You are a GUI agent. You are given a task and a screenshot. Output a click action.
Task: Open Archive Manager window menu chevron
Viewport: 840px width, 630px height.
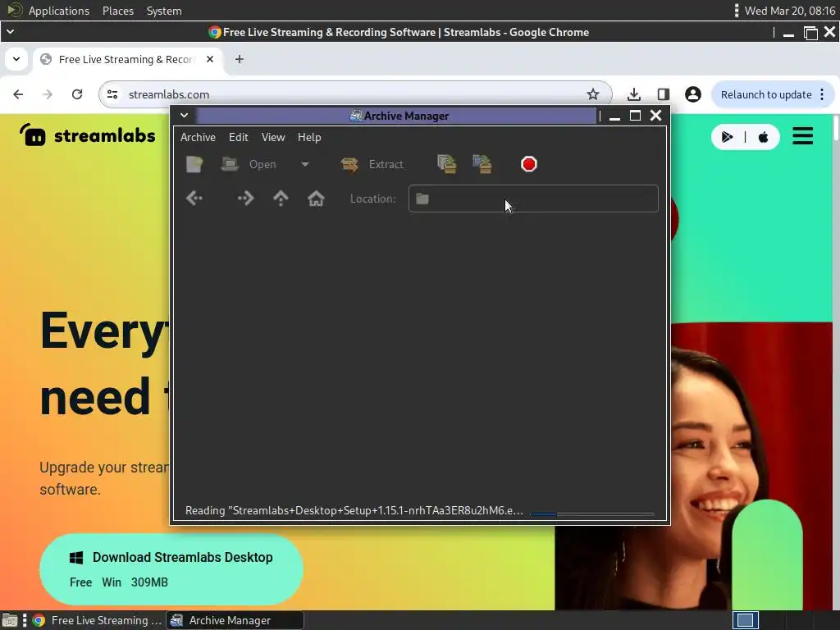pyautogui.click(x=184, y=115)
